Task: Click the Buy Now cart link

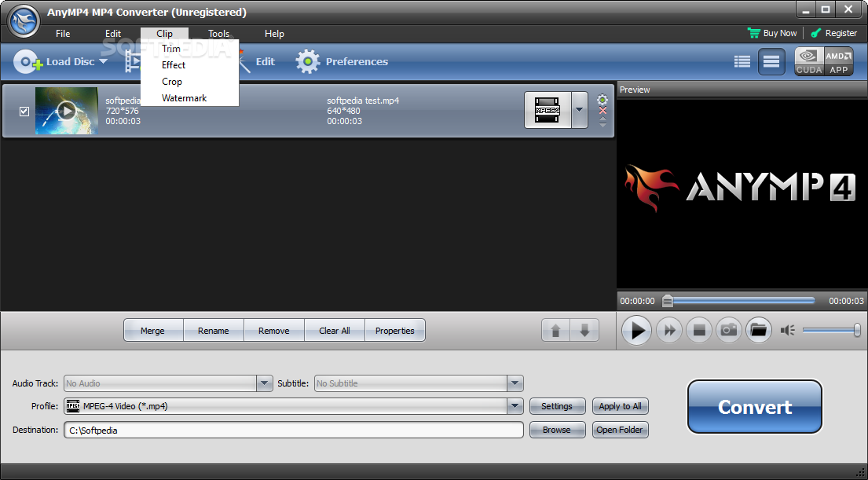Action: coord(771,33)
